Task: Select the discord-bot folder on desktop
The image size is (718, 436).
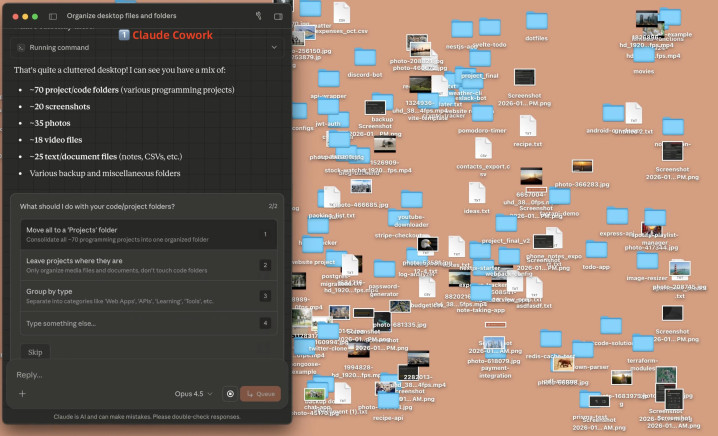Action: click(365, 58)
